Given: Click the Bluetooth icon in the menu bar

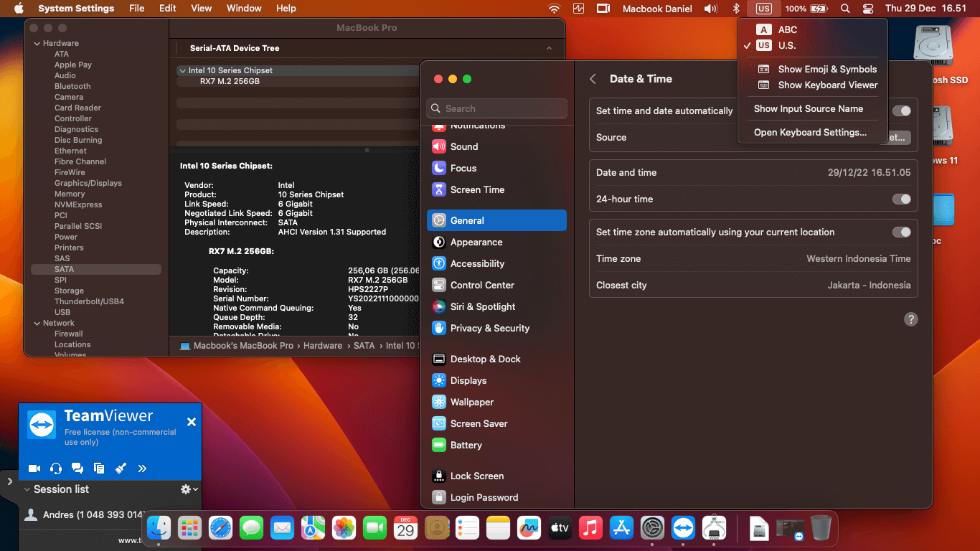Looking at the screenshot, I should tap(735, 9).
